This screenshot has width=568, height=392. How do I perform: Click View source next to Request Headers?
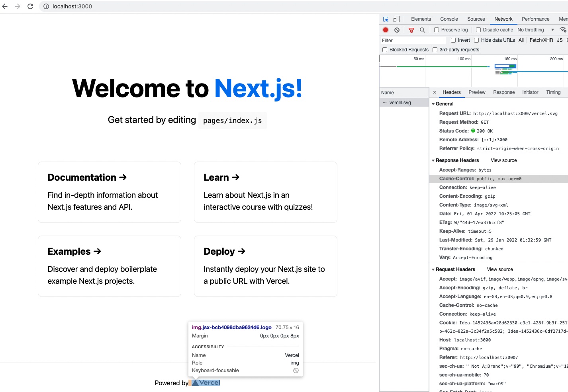[499, 269]
